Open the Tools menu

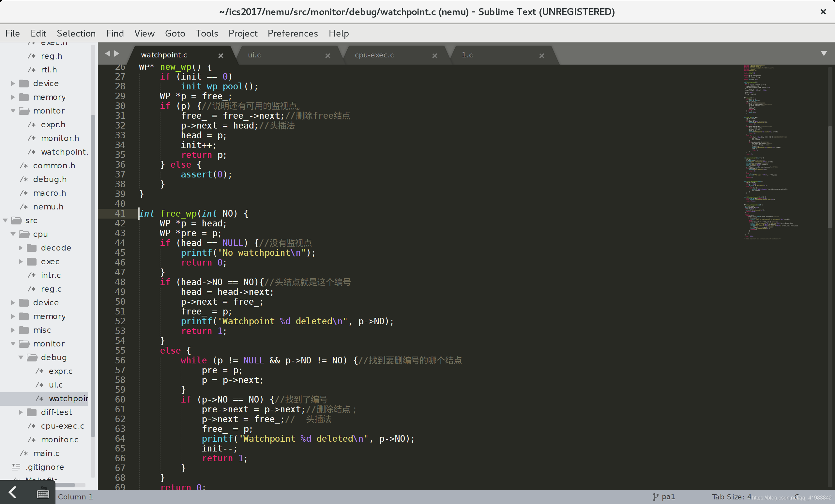(x=207, y=33)
